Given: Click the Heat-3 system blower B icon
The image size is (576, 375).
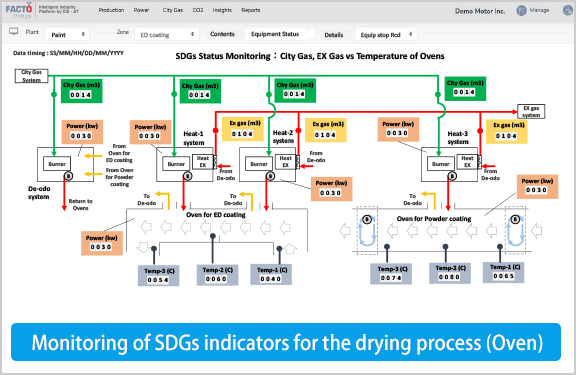Looking at the screenshot, I should (452, 176).
